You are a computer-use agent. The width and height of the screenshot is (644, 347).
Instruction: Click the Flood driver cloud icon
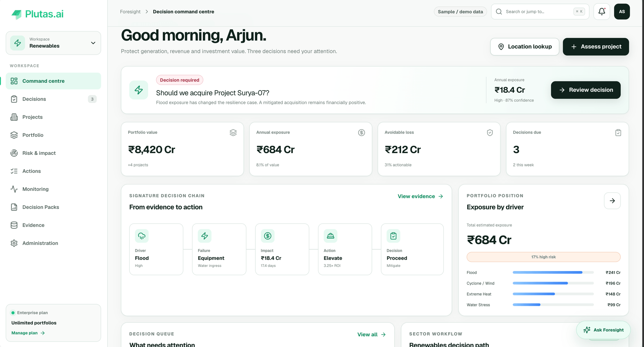142,236
